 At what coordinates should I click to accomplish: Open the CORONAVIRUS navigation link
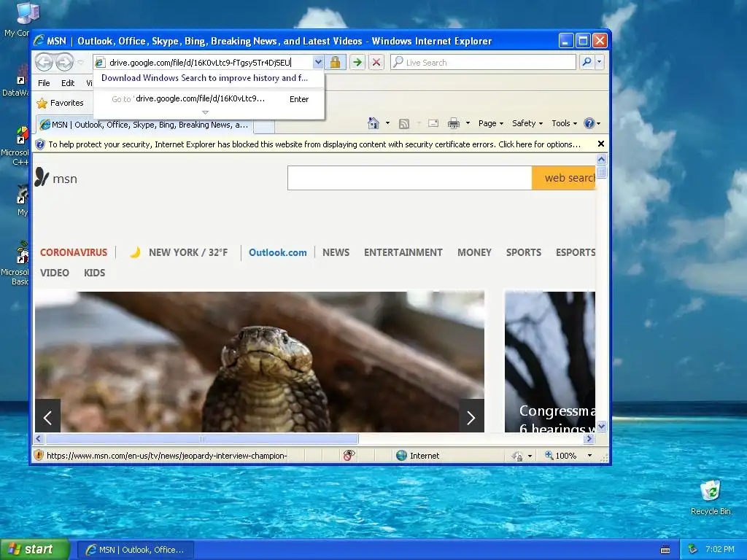click(x=74, y=252)
